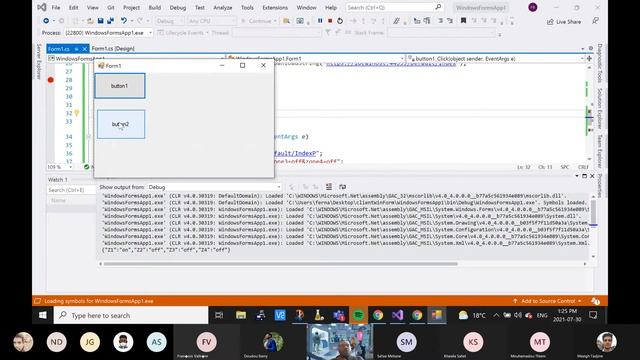Image resolution: width=640 pixels, height=360 pixels.
Task: Open the Diagnostic Tools side tab
Action: point(600,63)
